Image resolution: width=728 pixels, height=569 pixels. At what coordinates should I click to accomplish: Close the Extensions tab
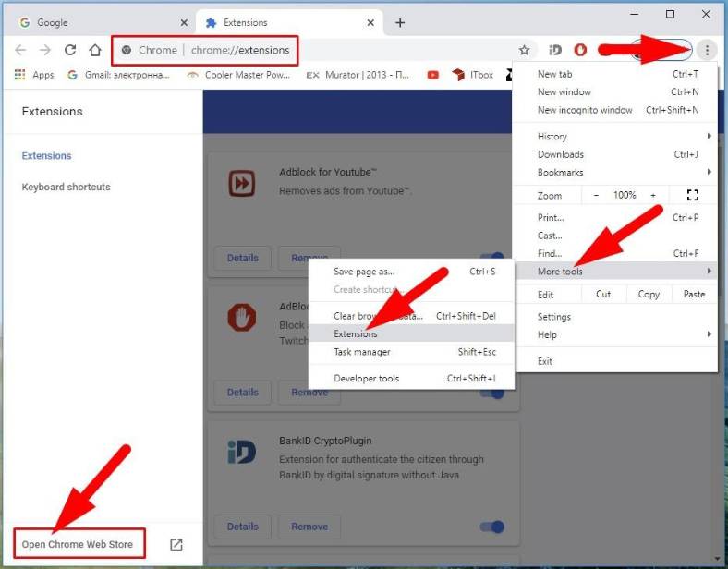pos(370,22)
